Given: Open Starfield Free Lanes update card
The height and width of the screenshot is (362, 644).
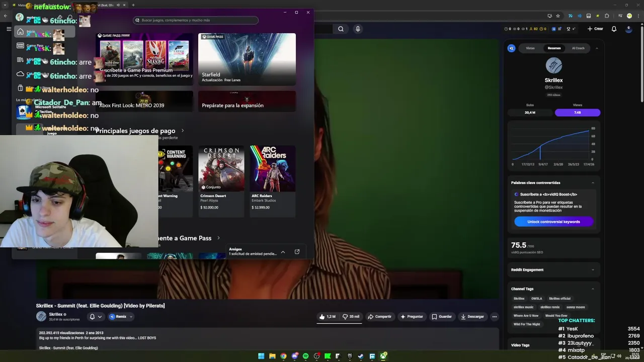Looking at the screenshot, I should coord(247,59).
